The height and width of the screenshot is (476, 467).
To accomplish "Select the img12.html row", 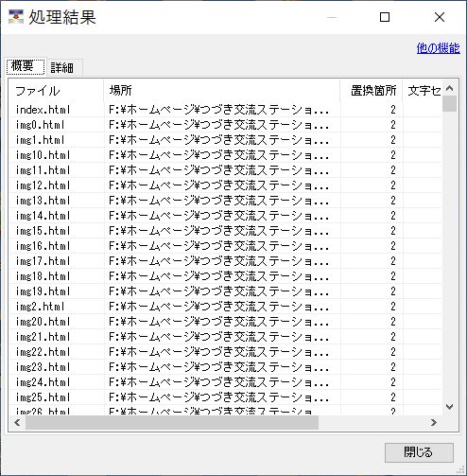I will (x=225, y=185).
